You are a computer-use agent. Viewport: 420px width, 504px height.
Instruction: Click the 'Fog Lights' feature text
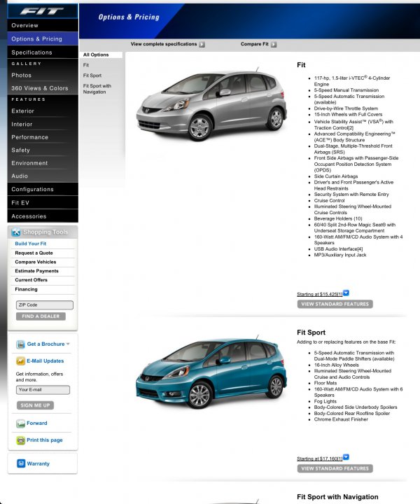pyautogui.click(x=325, y=402)
